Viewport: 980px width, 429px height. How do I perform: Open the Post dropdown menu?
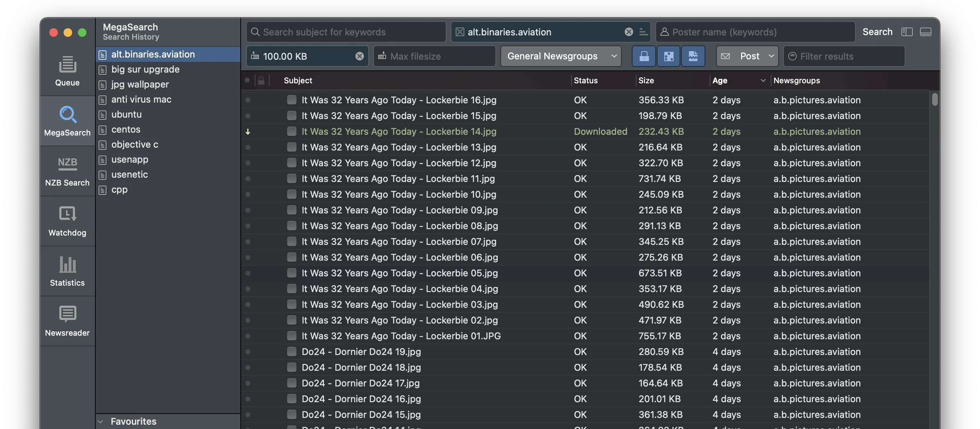click(747, 56)
